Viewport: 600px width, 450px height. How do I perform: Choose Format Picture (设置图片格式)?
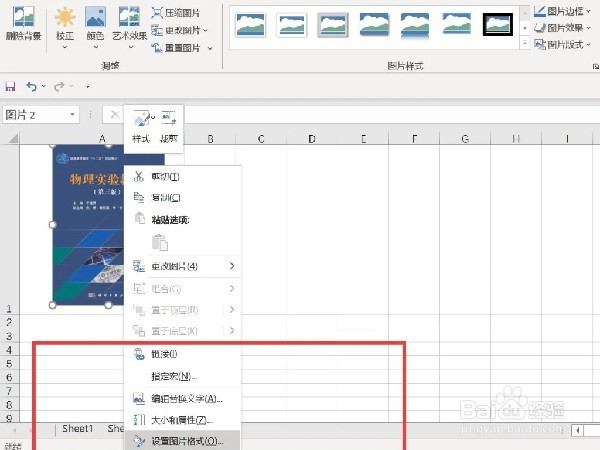click(x=183, y=441)
